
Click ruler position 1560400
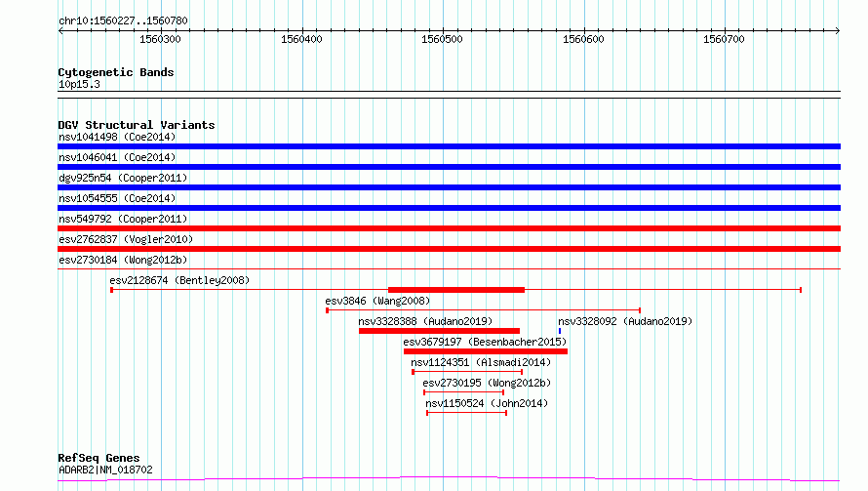pyautogui.click(x=301, y=39)
